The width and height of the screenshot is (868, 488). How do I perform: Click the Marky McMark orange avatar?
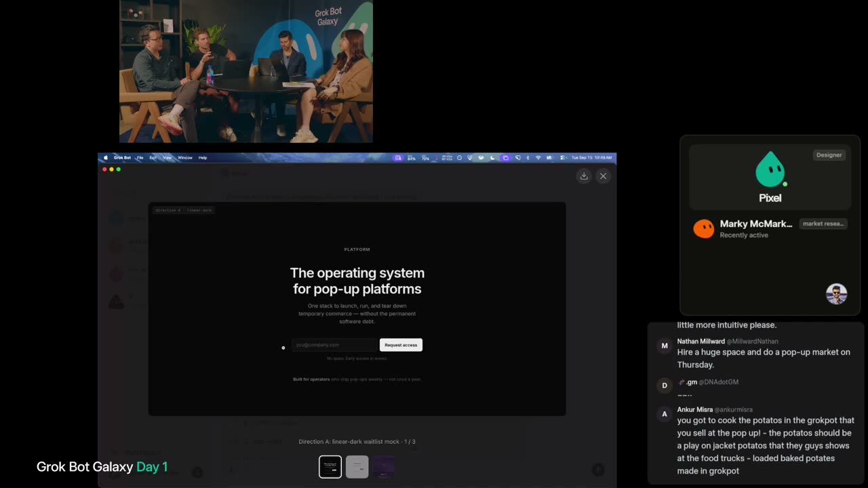click(x=703, y=228)
